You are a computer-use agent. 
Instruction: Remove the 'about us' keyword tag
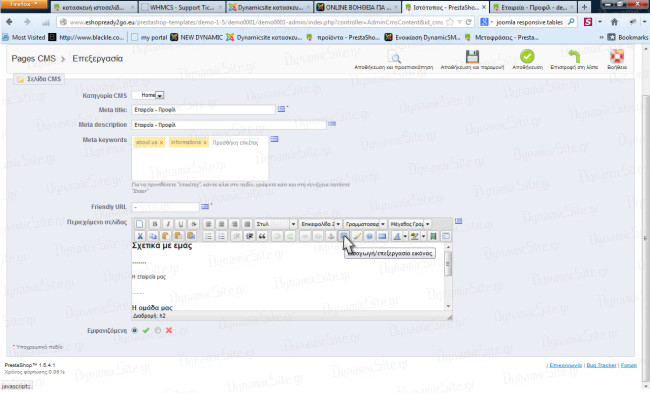click(162, 143)
